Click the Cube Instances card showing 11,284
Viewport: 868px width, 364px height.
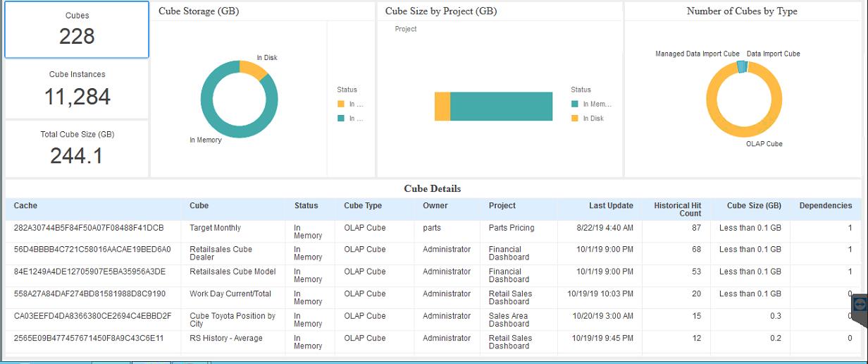(x=77, y=90)
